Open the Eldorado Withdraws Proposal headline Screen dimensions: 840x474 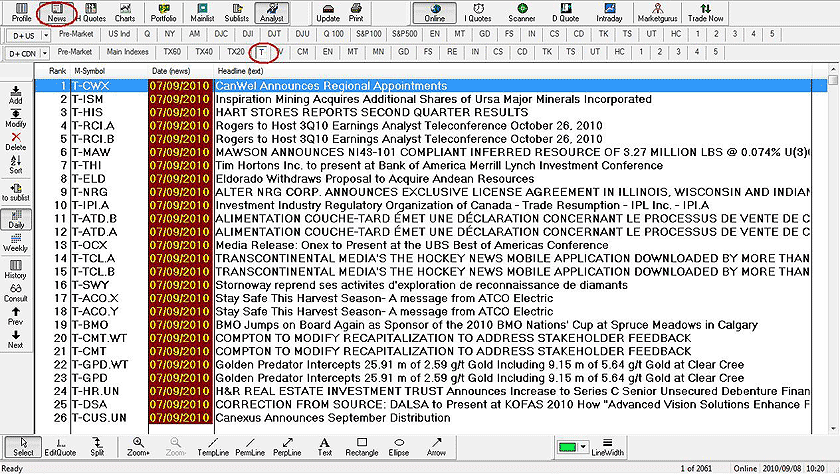click(375, 179)
